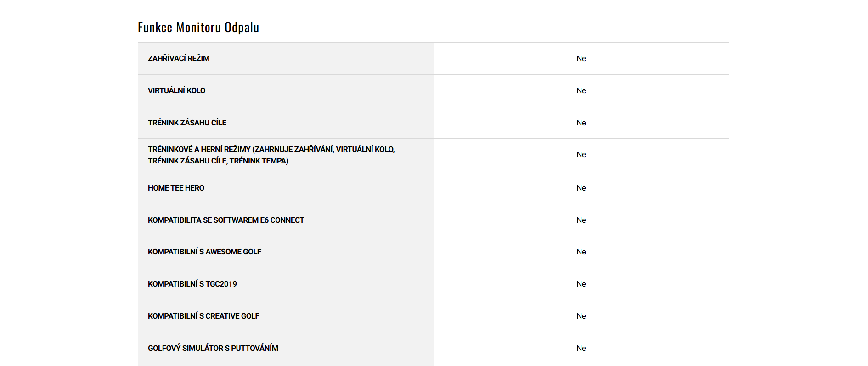
Task: Select the 'Virtuální kolo' row label
Action: point(176,91)
